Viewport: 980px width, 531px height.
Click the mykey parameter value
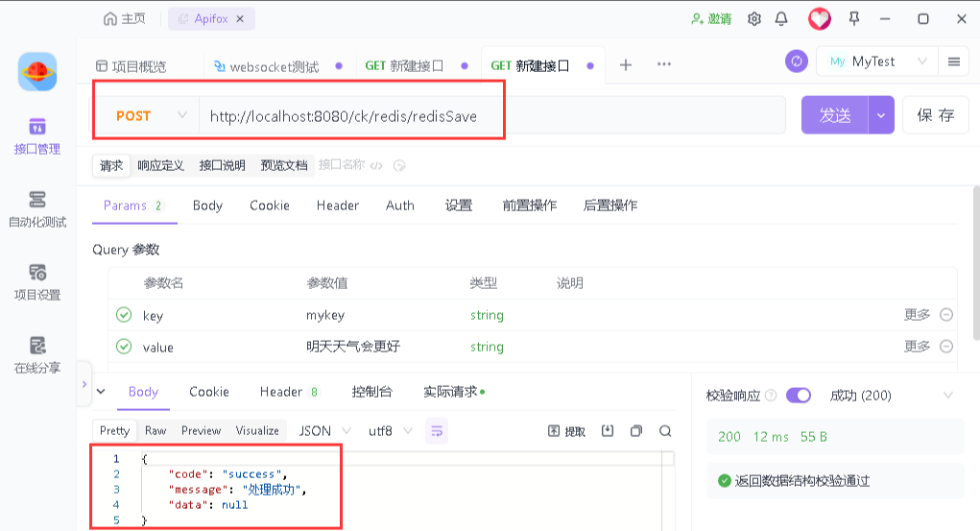[x=325, y=315]
